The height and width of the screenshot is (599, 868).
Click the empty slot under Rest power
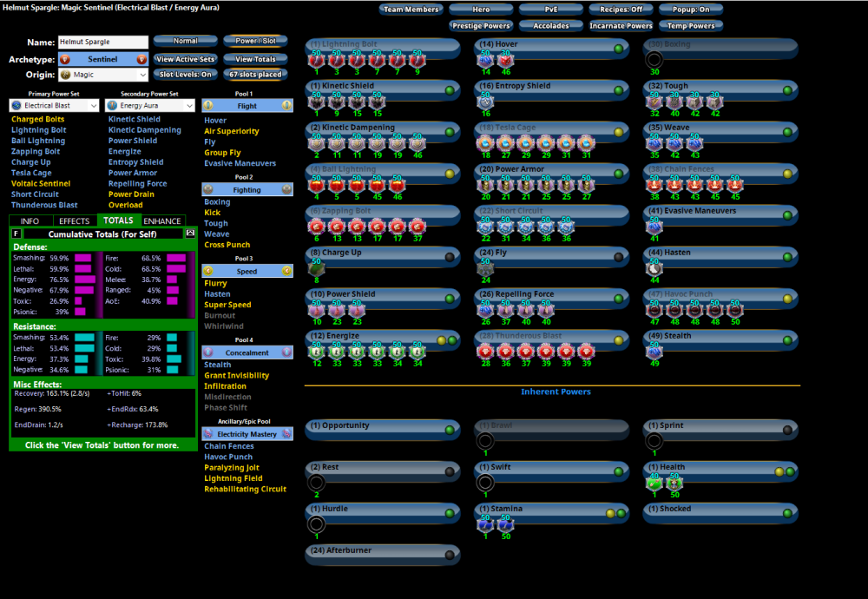click(x=316, y=483)
